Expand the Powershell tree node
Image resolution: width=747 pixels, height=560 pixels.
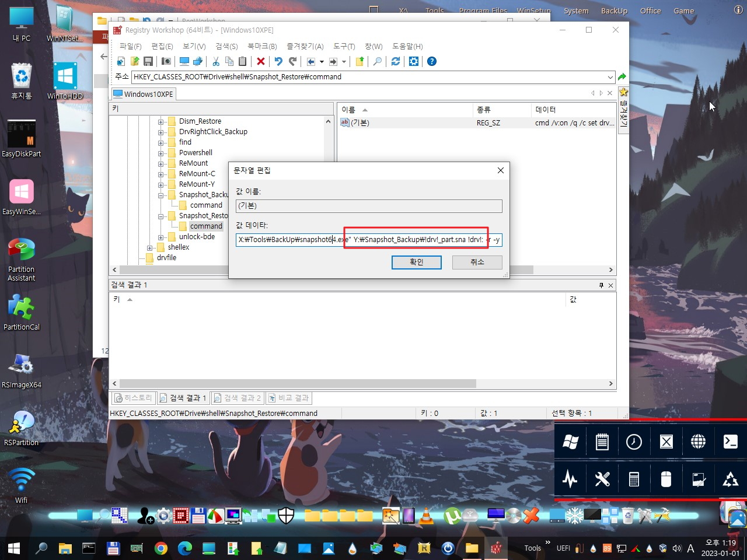[160, 153]
